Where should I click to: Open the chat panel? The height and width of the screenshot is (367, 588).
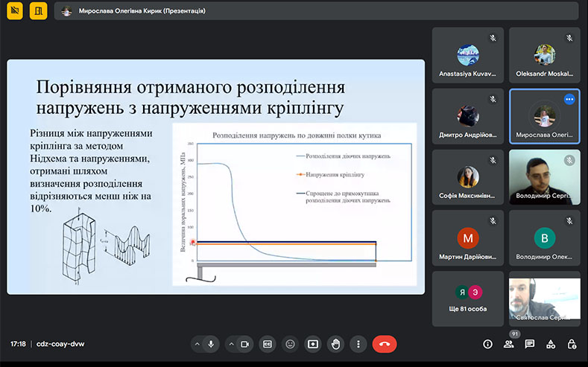click(530, 344)
